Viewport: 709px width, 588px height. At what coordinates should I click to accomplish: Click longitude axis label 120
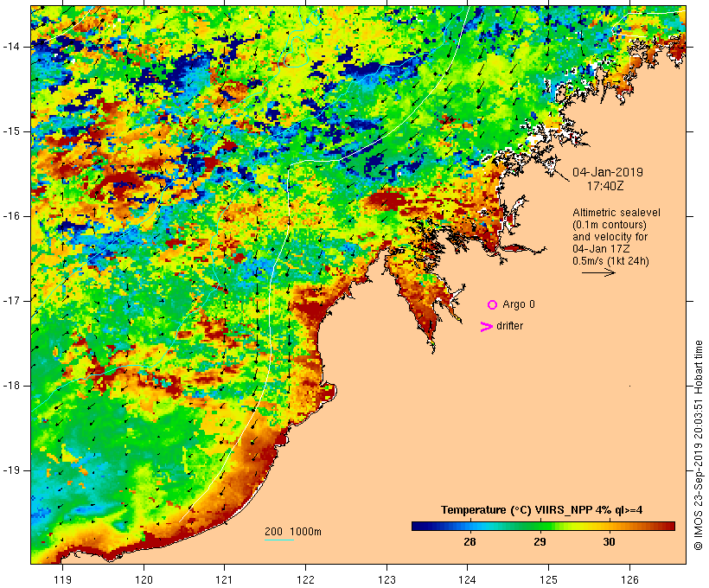tap(144, 579)
